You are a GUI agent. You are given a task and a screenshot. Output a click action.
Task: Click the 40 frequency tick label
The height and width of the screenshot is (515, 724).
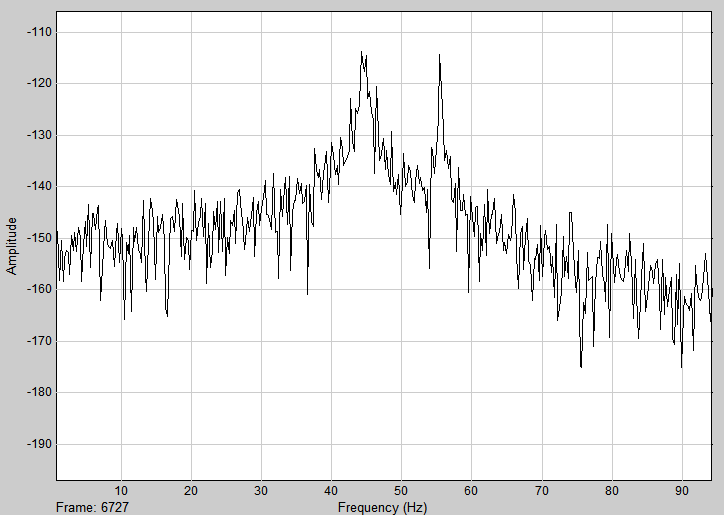(x=331, y=491)
